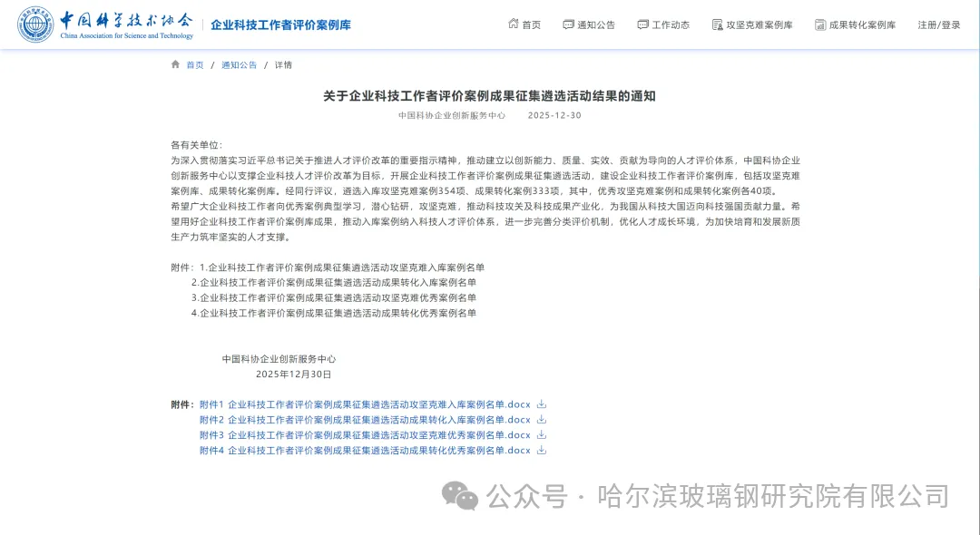Open attachment 成果转化入库案例名单.docx link
The height and width of the screenshot is (535, 980).
363,420
